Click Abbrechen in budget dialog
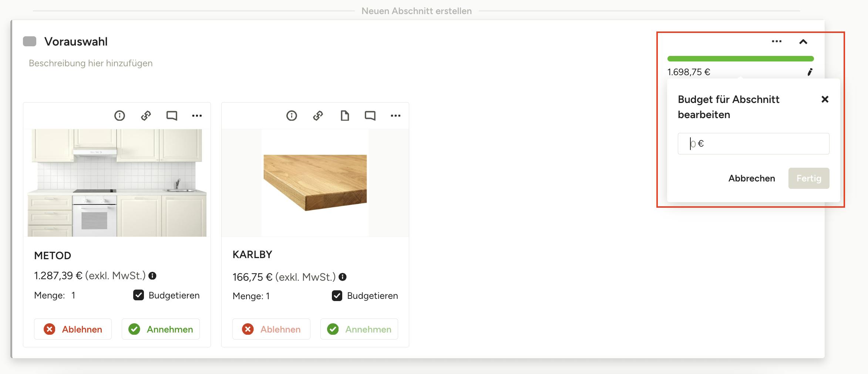The height and width of the screenshot is (374, 868). (x=751, y=178)
